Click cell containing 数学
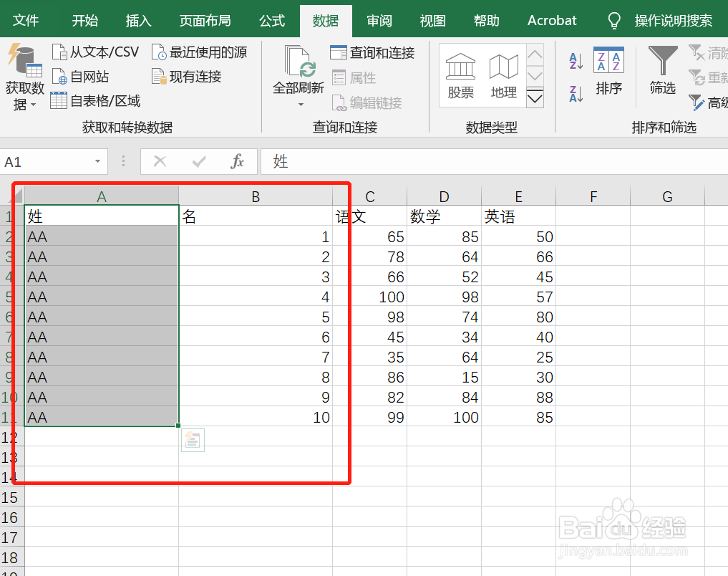This screenshot has width=728, height=576. pos(444,216)
